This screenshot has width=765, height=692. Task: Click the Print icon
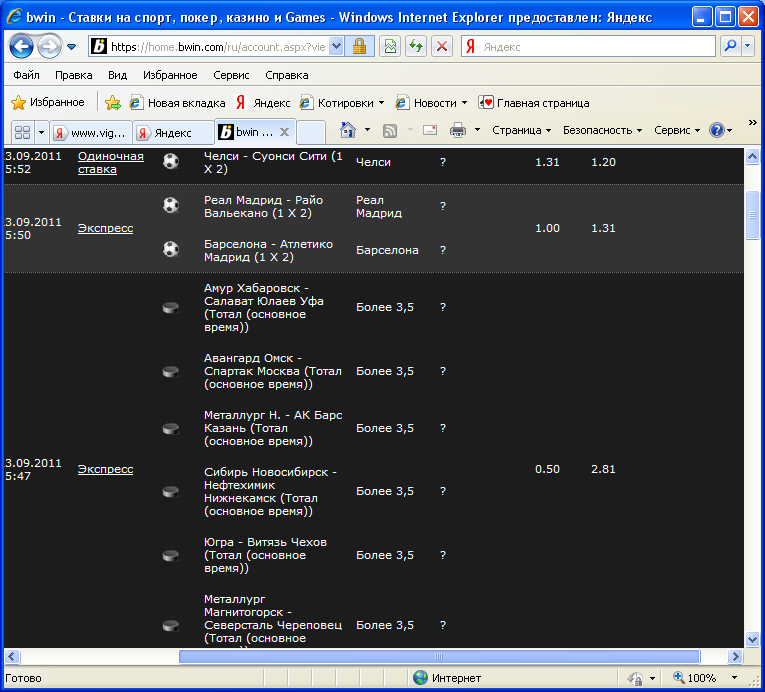(458, 130)
